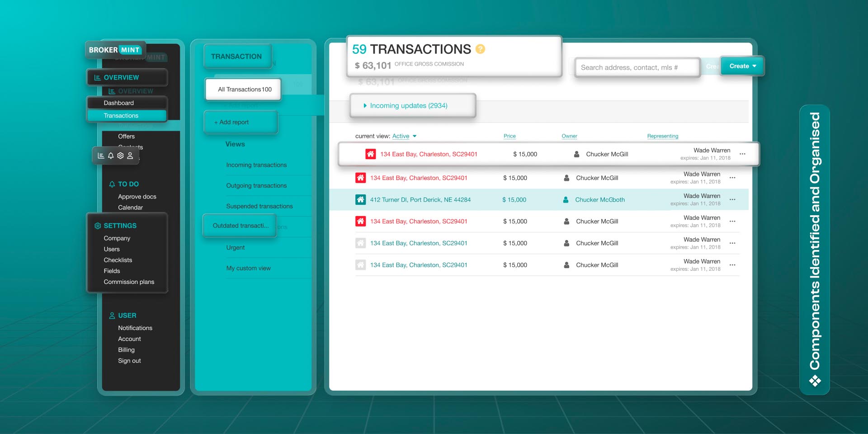The width and height of the screenshot is (868, 434).
Task: Click the bell icon in the floating icon bar
Action: (111, 156)
